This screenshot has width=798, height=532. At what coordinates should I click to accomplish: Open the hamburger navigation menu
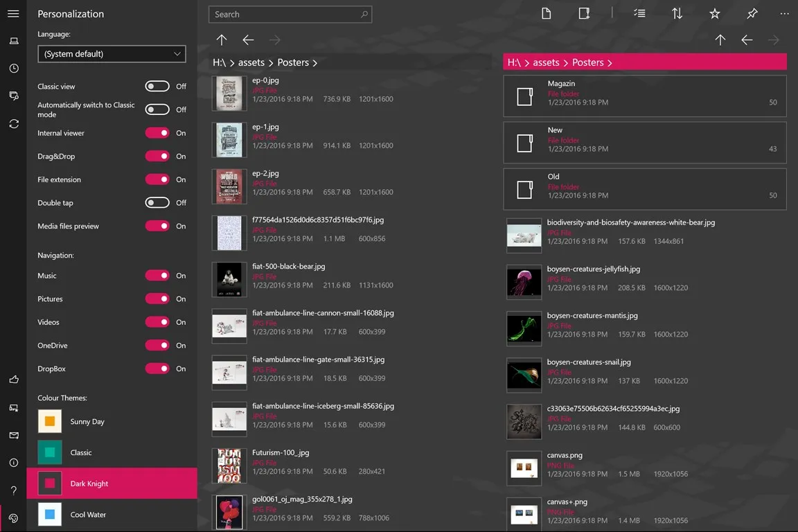[13, 12]
